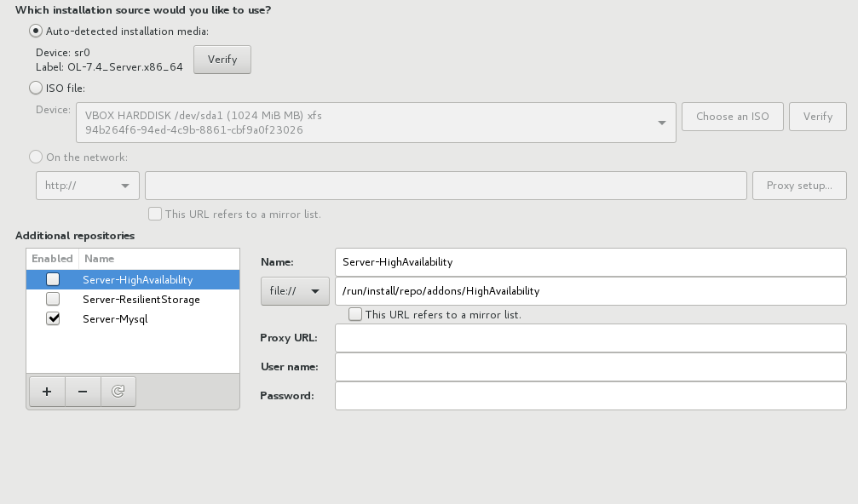858x504 pixels.
Task: Click the Password input field
Action: [590, 396]
